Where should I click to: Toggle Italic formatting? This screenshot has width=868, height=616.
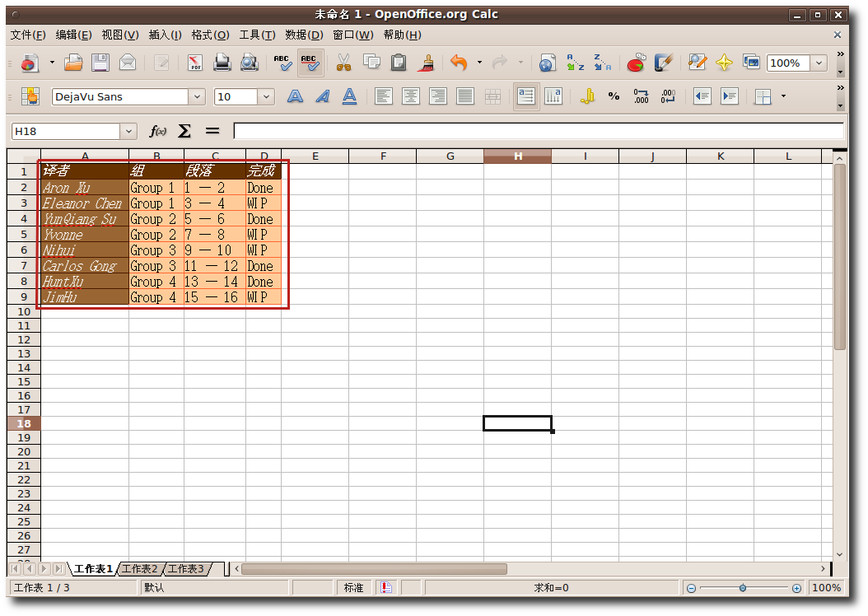(322, 97)
